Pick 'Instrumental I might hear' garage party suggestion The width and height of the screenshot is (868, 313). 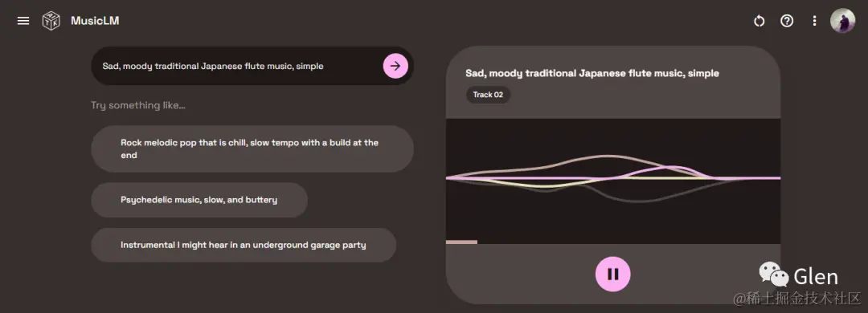pyautogui.click(x=244, y=245)
